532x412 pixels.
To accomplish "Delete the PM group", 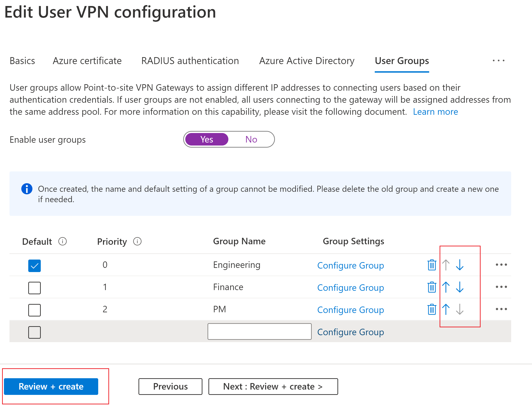I will tap(432, 309).
